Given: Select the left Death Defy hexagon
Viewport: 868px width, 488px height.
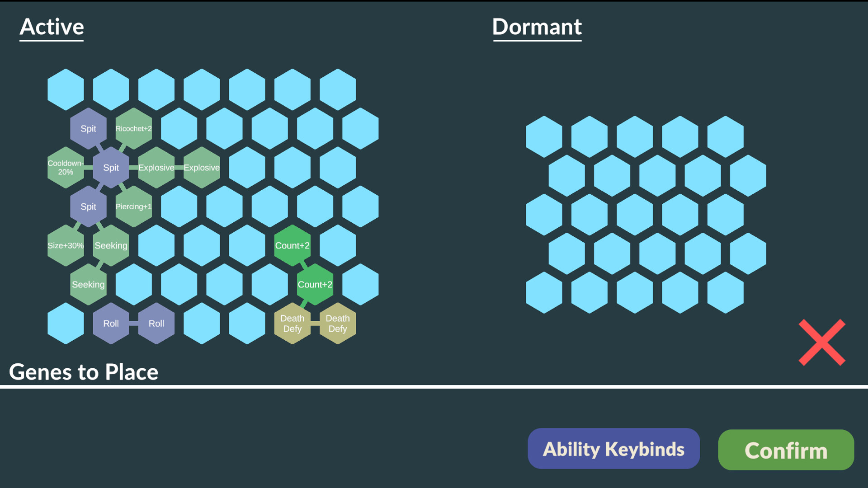Looking at the screenshot, I should pyautogui.click(x=292, y=324).
